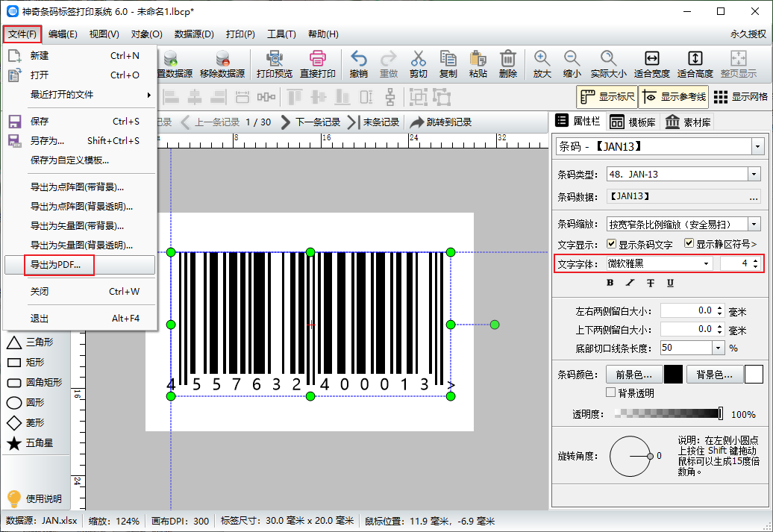Click the Paste (粘贴) icon
This screenshot has width=773, height=532.
click(x=478, y=59)
